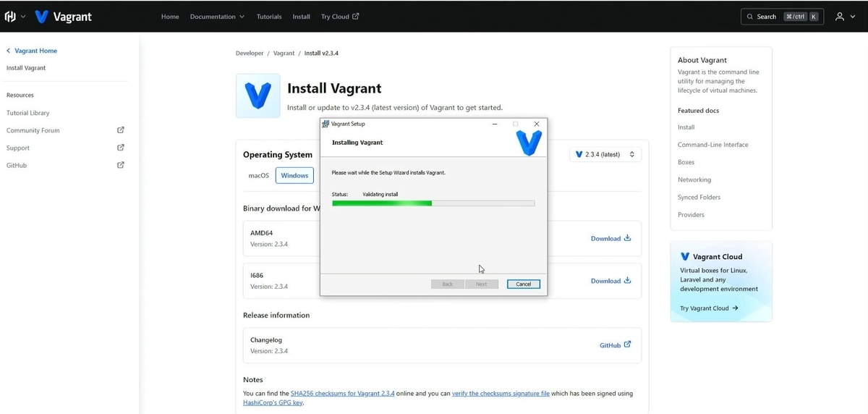The height and width of the screenshot is (414, 868).
Task: Click Vagrant Cloud card logo icon
Action: click(685, 256)
